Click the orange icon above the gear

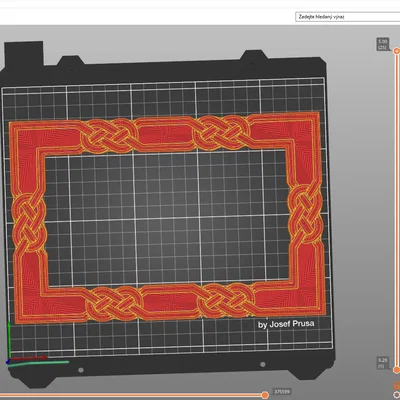[397, 386]
